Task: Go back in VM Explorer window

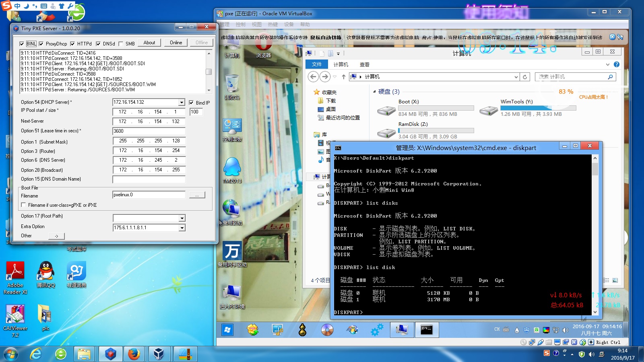Action: coord(313,76)
